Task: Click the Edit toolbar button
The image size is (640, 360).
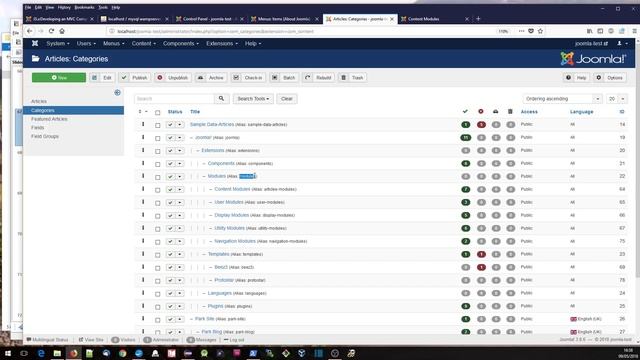Action: click(102, 78)
